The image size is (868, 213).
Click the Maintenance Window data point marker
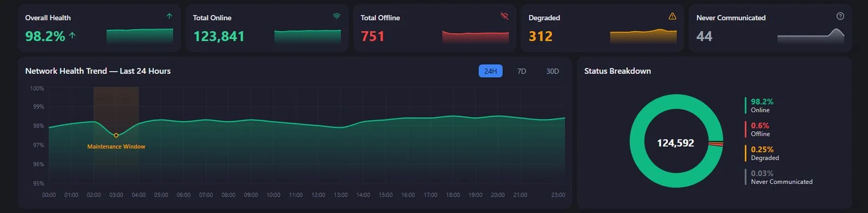pyautogui.click(x=116, y=135)
